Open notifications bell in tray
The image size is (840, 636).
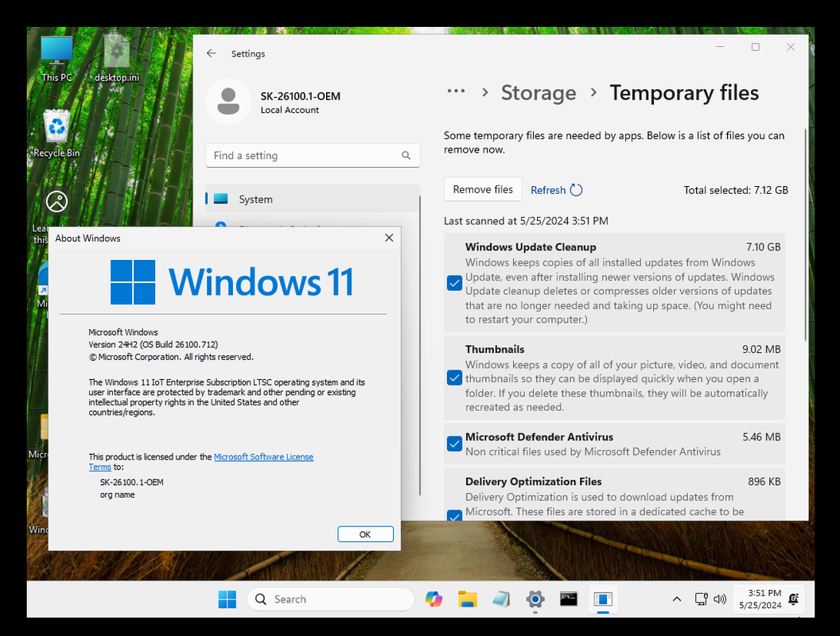794,599
